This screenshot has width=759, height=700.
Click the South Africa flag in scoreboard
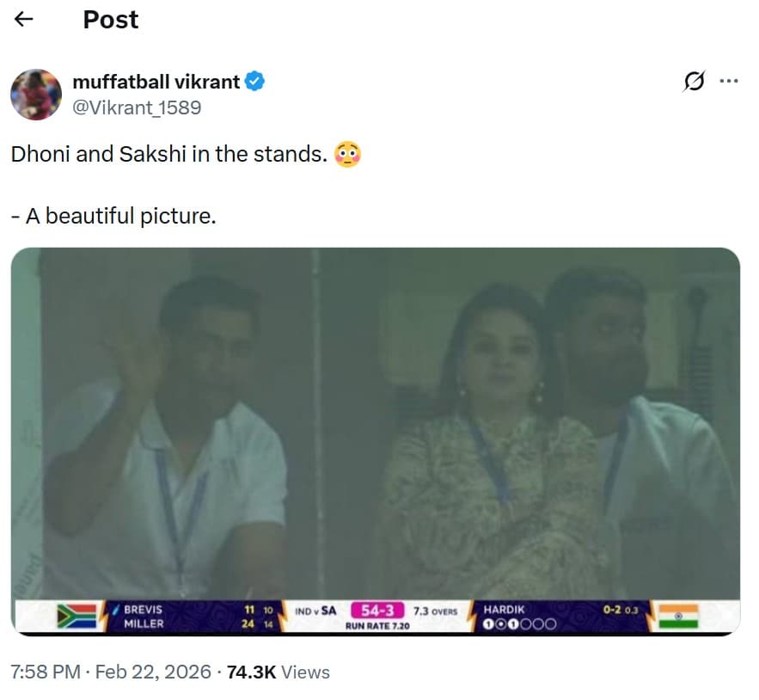(76, 616)
